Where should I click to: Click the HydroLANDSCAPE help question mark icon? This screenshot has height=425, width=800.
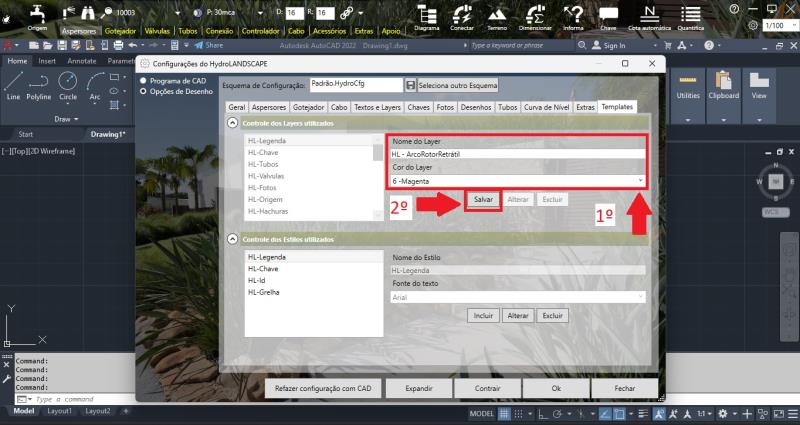point(734,9)
